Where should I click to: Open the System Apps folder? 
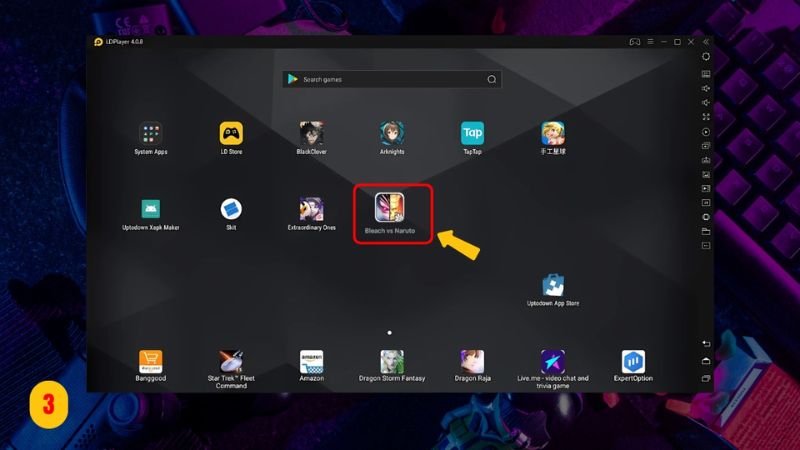151,133
